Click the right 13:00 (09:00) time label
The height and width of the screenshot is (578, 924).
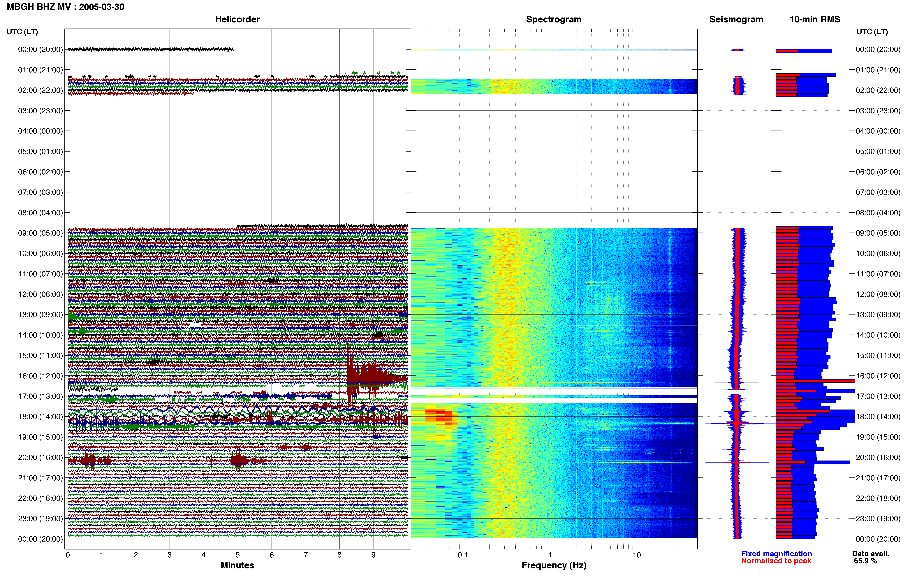click(878, 315)
